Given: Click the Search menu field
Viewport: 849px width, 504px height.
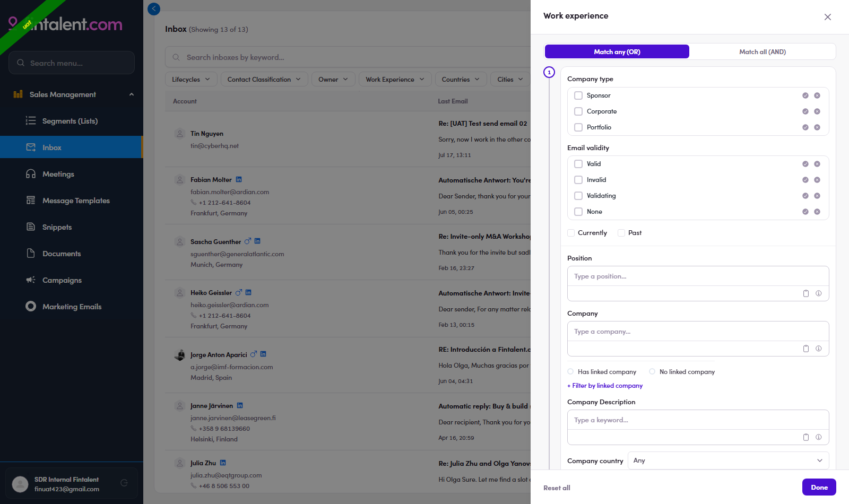Looking at the screenshot, I should coord(72,63).
